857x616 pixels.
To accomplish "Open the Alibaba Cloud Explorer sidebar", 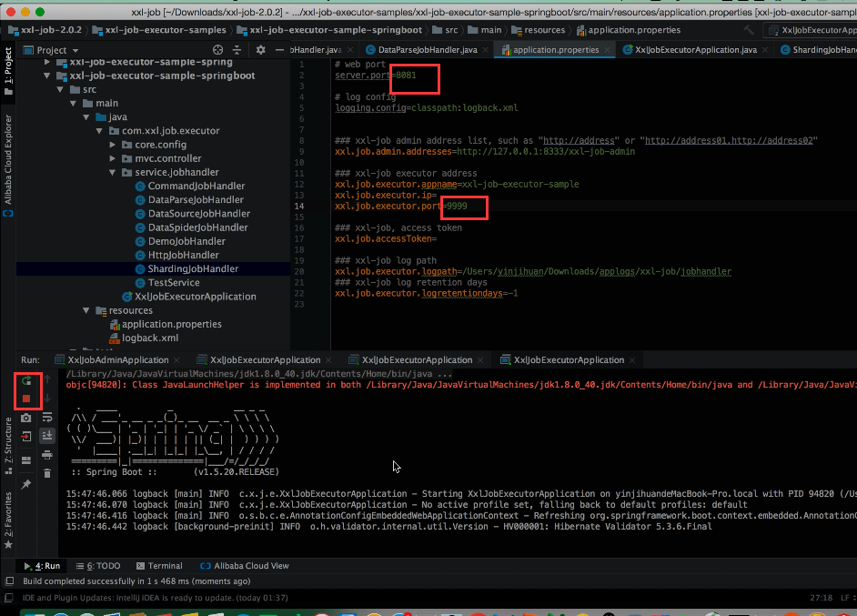I will 7,165.
